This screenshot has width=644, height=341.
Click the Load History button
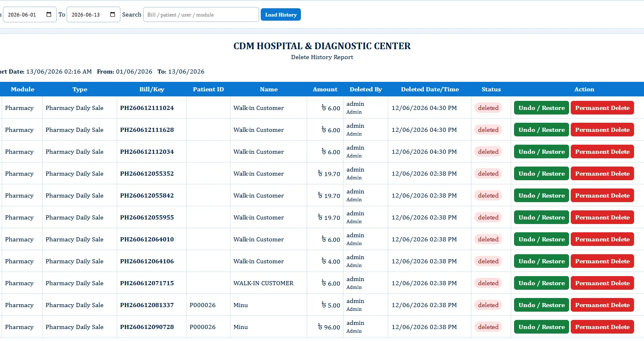tap(281, 14)
